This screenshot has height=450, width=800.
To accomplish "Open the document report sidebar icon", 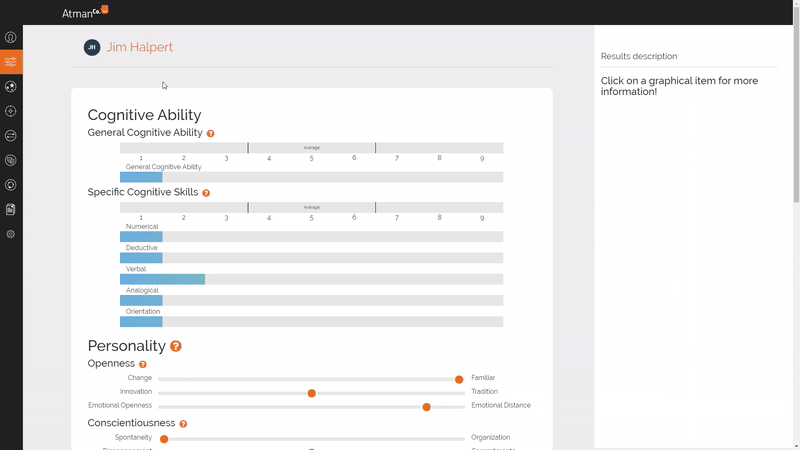I will coord(11,209).
